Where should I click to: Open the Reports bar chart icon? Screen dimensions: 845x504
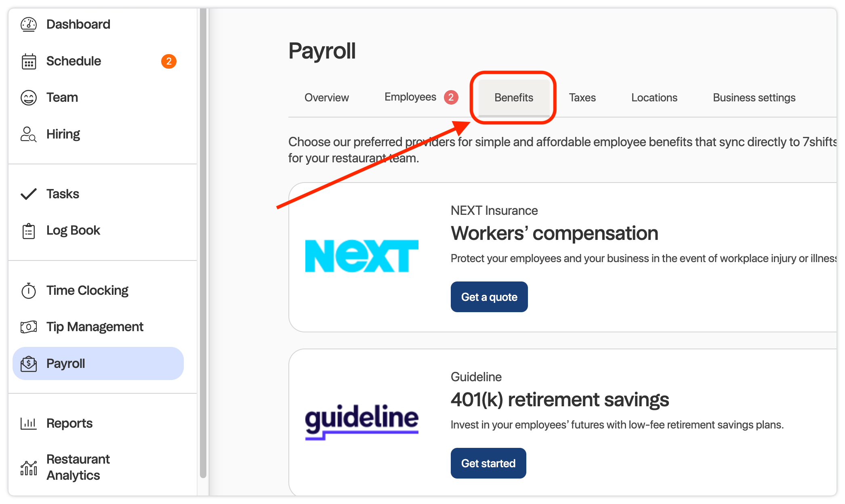click(29, 424)
